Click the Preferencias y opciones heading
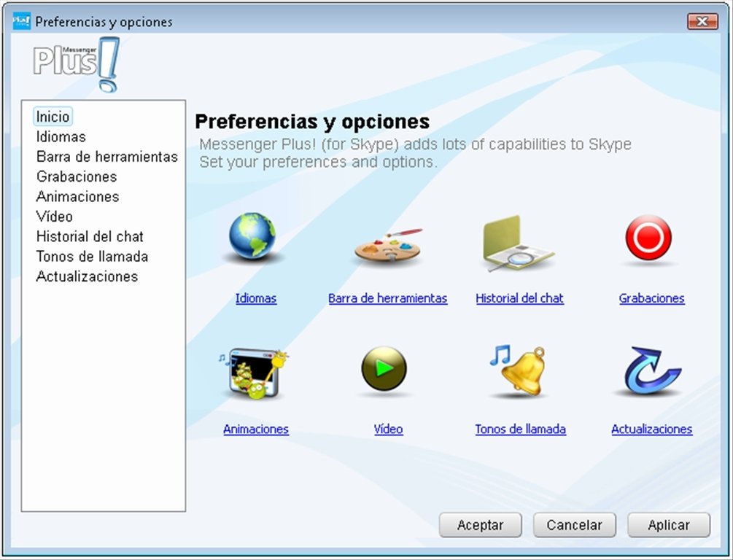Screen dimensions: 733x560 312,122
